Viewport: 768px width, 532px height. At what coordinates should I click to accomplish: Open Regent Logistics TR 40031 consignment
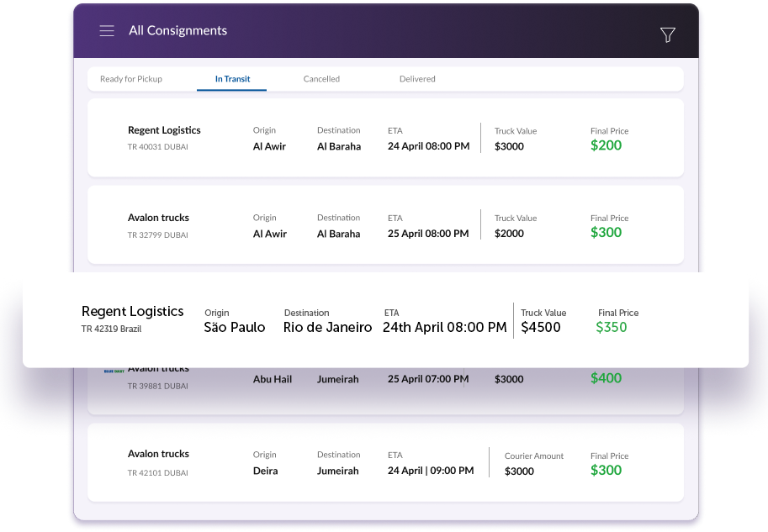point(385,138)
